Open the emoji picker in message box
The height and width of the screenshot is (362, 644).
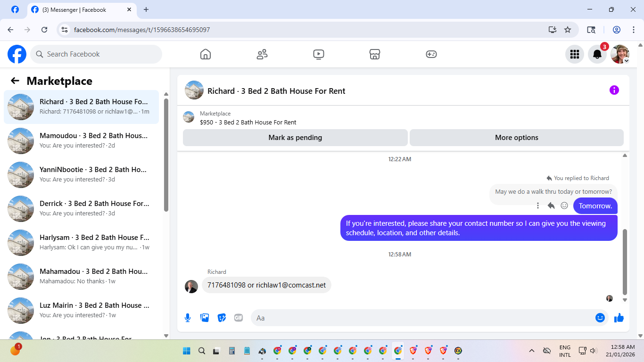pos(600,318)
